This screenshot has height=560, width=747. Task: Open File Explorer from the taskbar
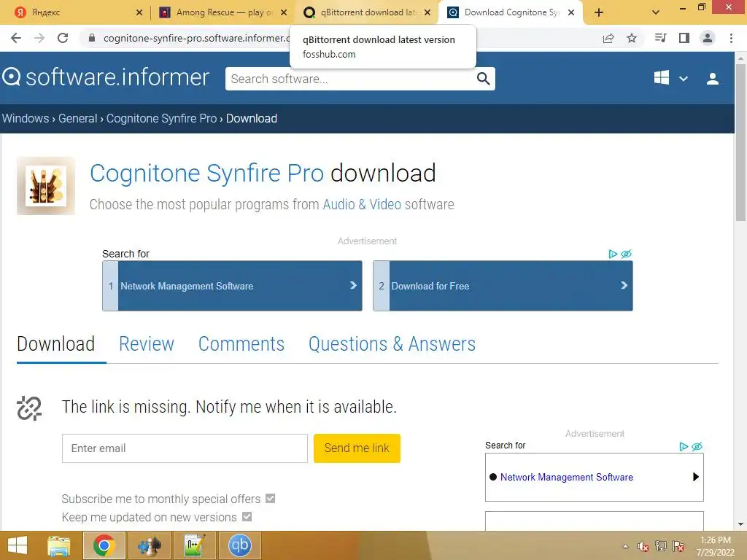(x=58, y=545)
